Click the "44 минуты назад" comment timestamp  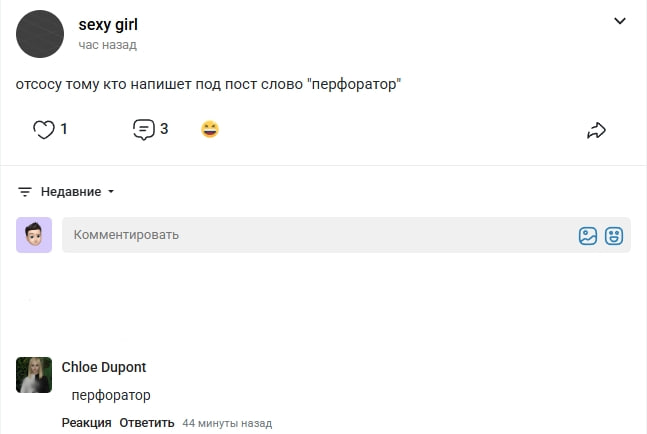click(x=227, y=423)
